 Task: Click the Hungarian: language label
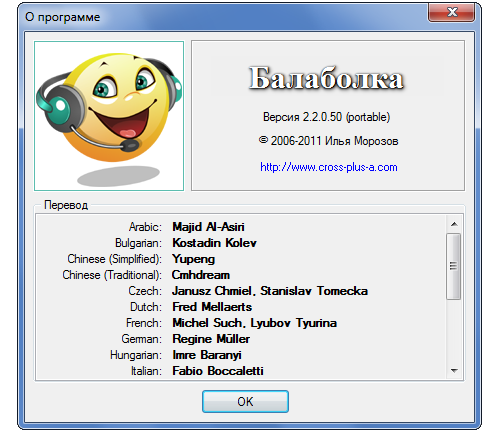[x=136, y=355]
